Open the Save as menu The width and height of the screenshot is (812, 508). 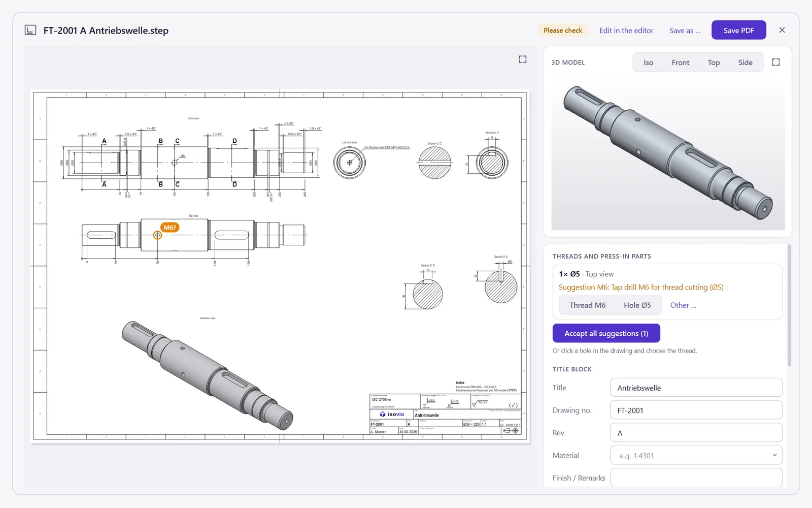(685, 30)
